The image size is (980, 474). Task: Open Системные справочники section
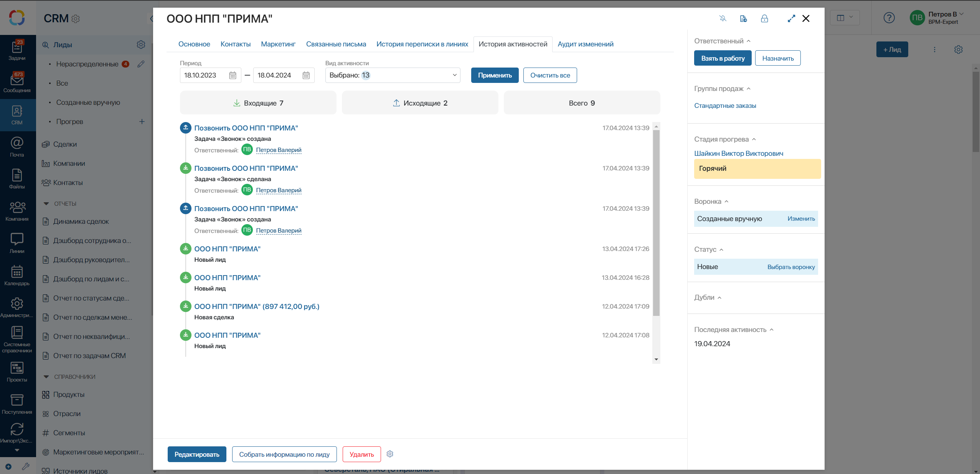pos(17,340)
